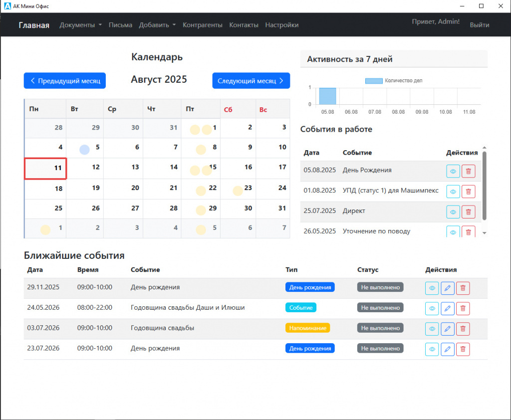511x420 pixels.
Task: Open the Главная page
Action: click(34, 25)
